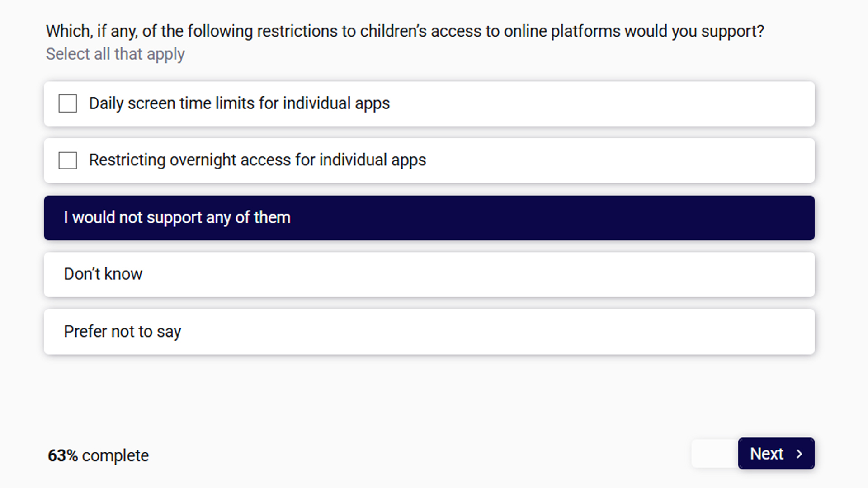Click the 'Daily screen time limits' label text
The image size is (868, 488).
(x=239, y=103)
